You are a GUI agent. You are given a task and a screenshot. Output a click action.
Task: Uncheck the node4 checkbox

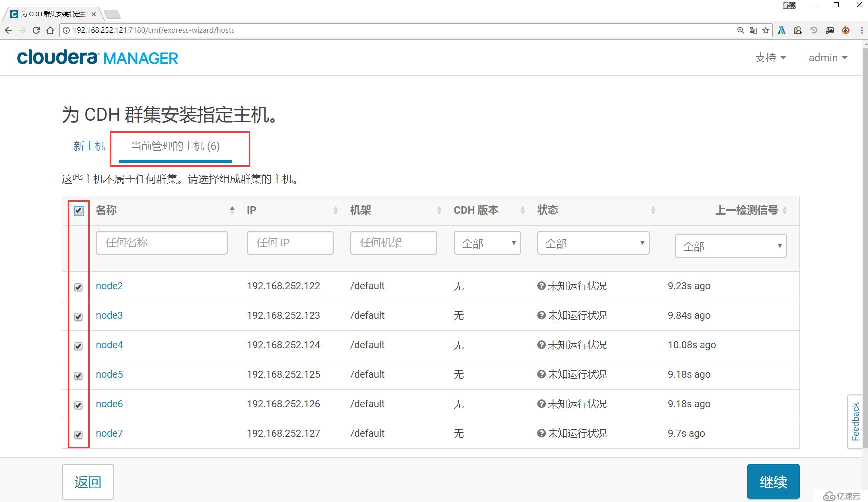[78, 346]
